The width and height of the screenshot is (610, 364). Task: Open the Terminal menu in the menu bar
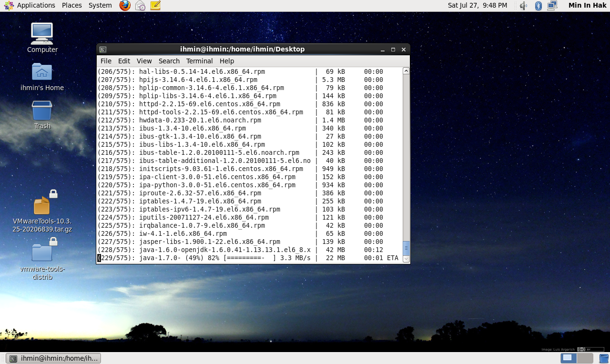(x=199, y=61)
